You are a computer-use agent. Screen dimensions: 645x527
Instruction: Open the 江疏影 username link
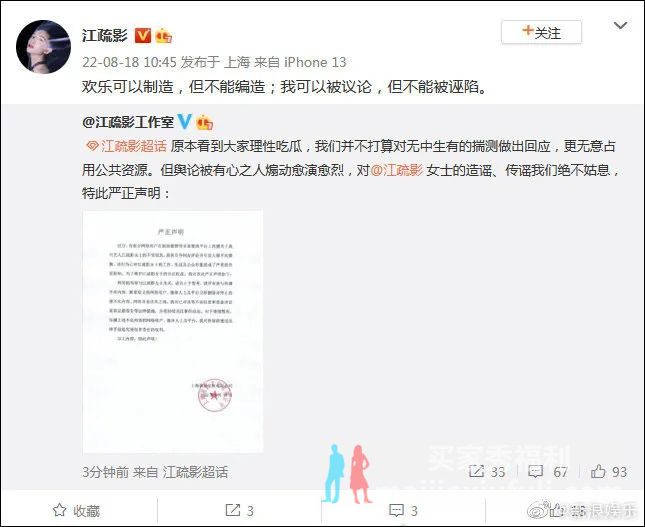click(105, 35)
